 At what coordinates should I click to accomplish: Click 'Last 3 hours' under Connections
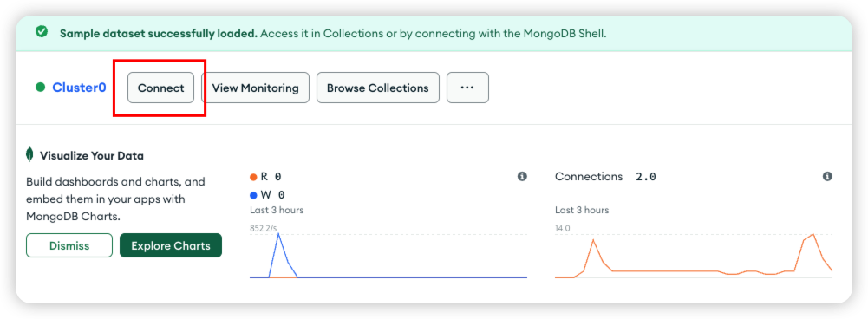[x=583, y=210]
